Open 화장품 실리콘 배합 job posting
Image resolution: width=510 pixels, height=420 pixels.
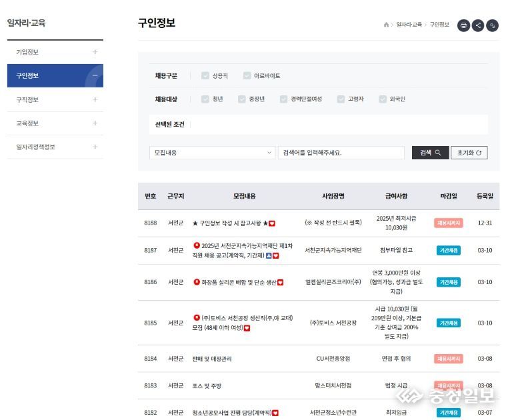[239, 283]
